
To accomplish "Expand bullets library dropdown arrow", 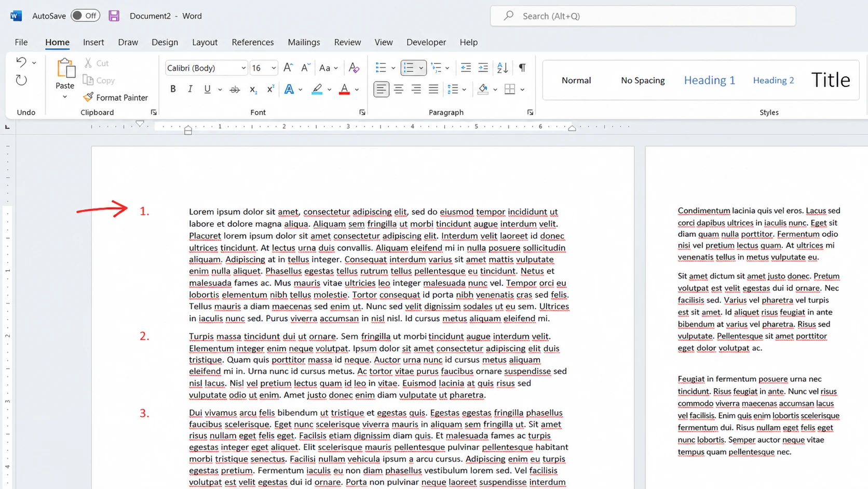I will coord(394,68).
